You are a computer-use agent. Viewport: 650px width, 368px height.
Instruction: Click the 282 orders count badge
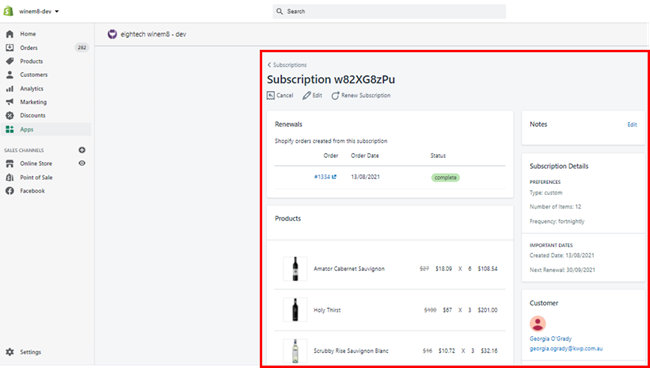pyautogui.click(x=82, y=48)
